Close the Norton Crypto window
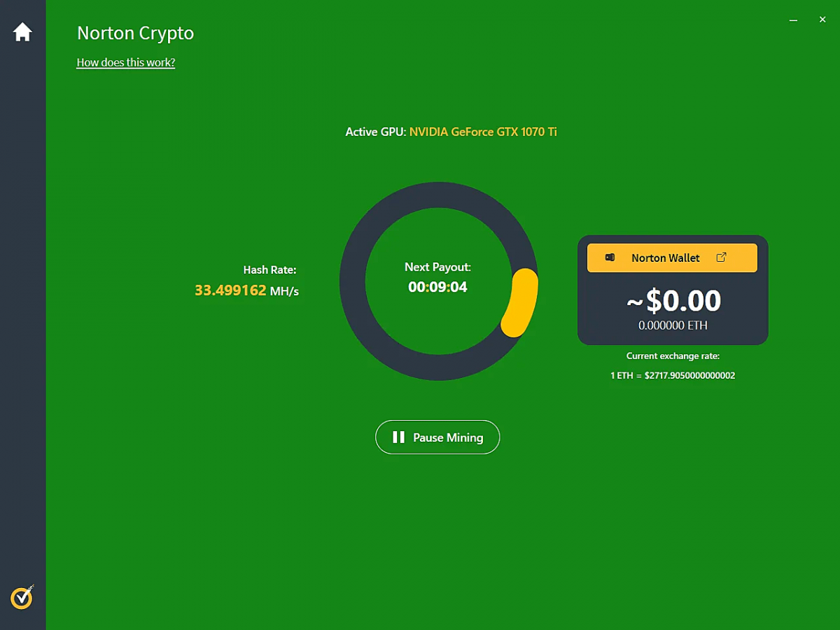Viewport: 840px width, 630px height. click(x=822, y=20)
